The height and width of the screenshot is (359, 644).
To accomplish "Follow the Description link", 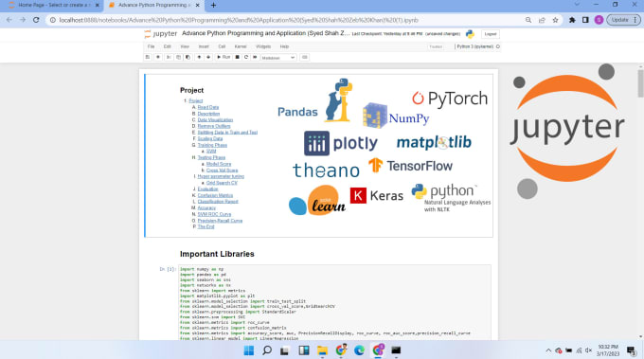I will click(208, 114).
